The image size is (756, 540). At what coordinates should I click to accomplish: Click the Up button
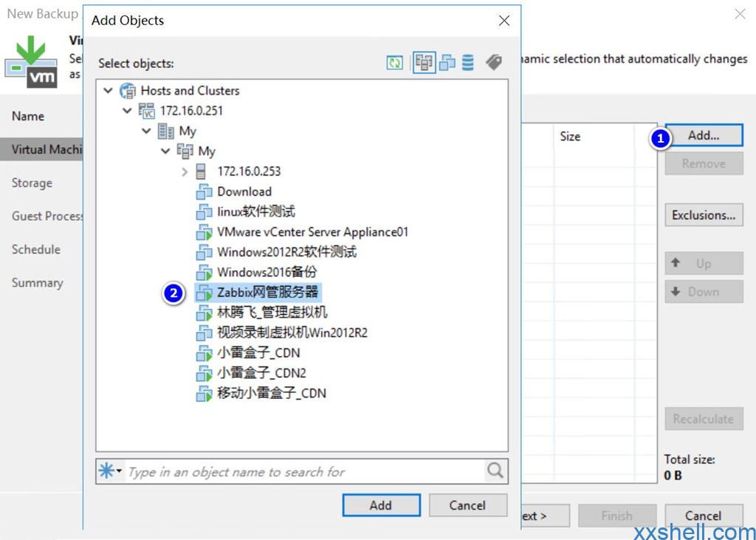tap(704, 264)
